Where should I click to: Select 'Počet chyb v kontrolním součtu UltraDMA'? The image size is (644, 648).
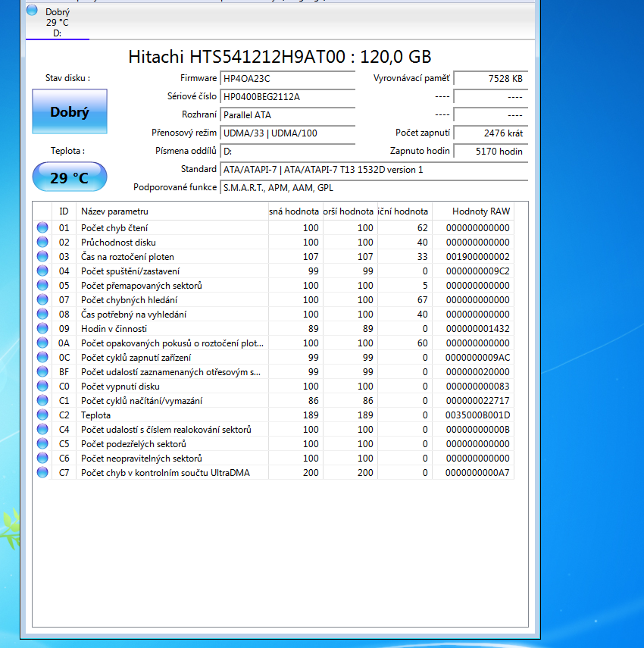[273, 472]
